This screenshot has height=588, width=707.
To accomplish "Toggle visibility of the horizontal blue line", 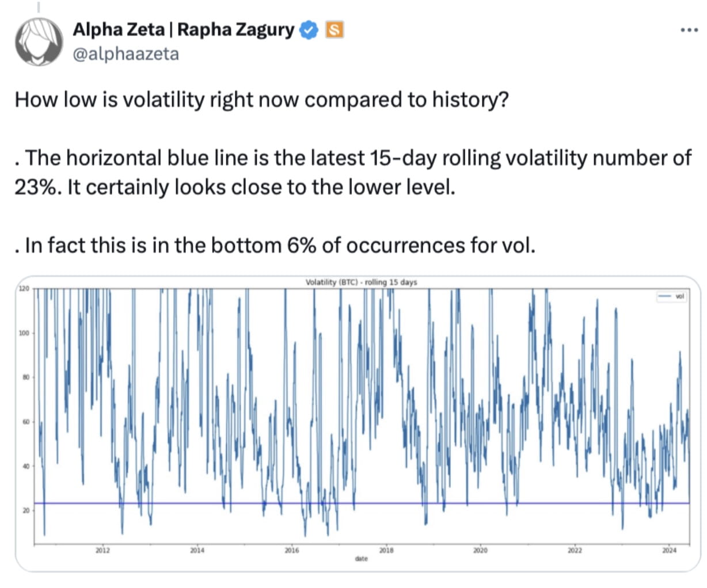I will click(345, 502).
